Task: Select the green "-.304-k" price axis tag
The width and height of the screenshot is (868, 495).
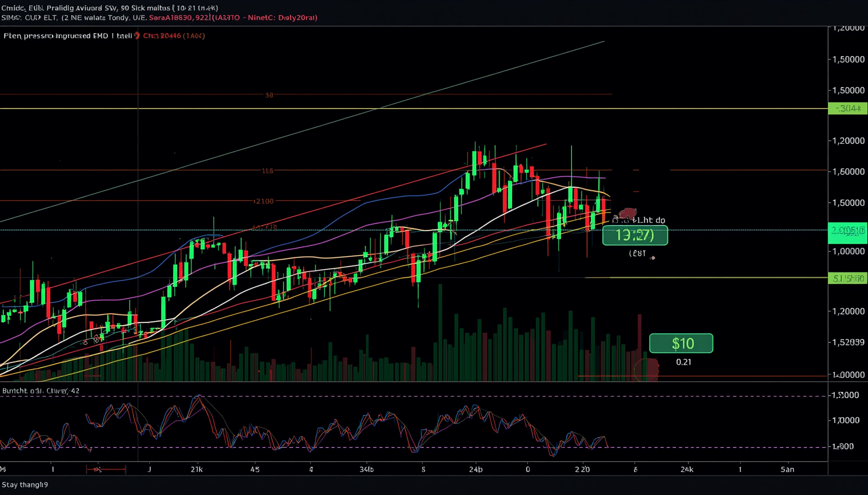Action: click(x=848, y=109)
